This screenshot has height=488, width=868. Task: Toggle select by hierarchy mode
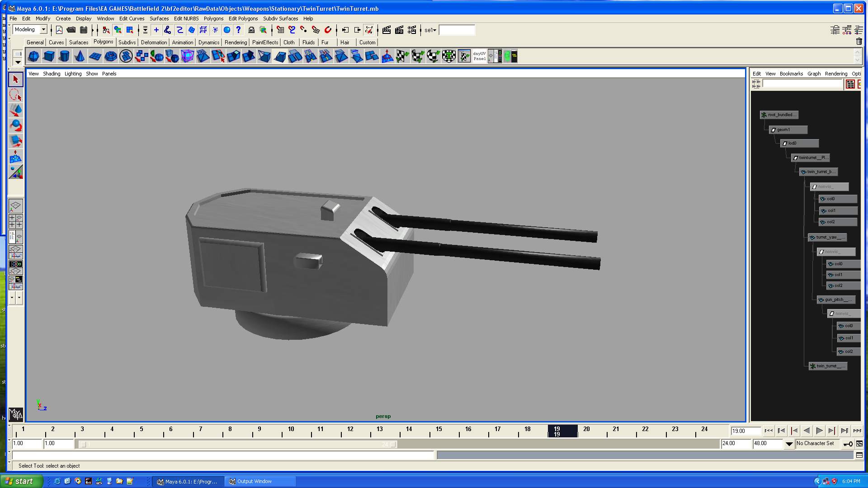106,30
